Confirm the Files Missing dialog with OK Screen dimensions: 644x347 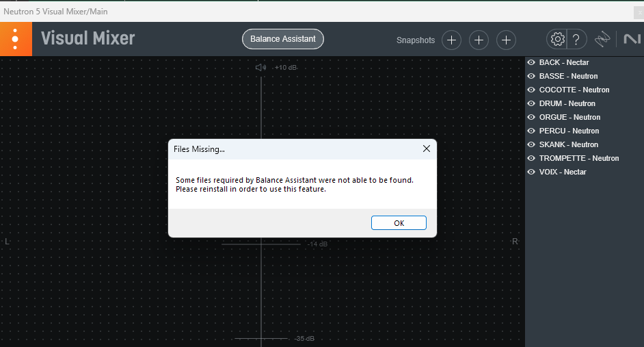(x=399, y=223)
